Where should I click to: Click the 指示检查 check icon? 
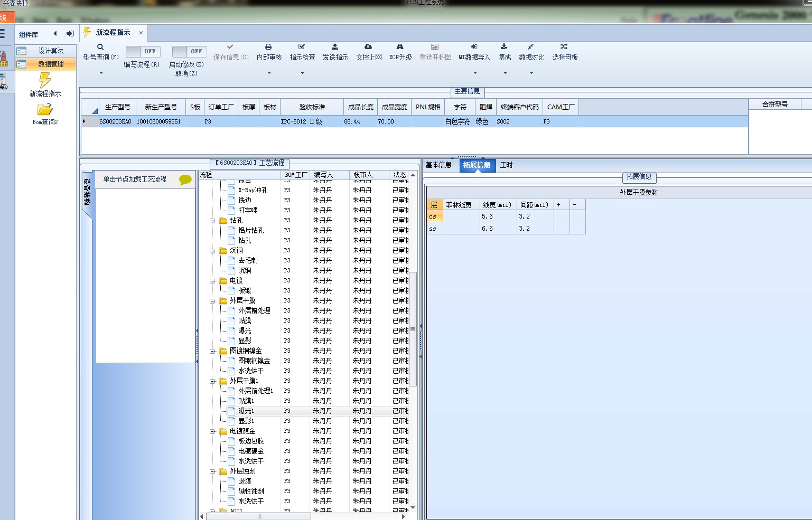click(x=302, y=47)
